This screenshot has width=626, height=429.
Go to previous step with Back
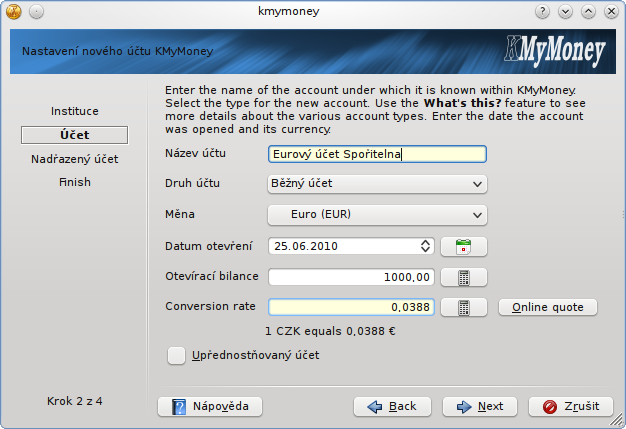tap(392, 407)
